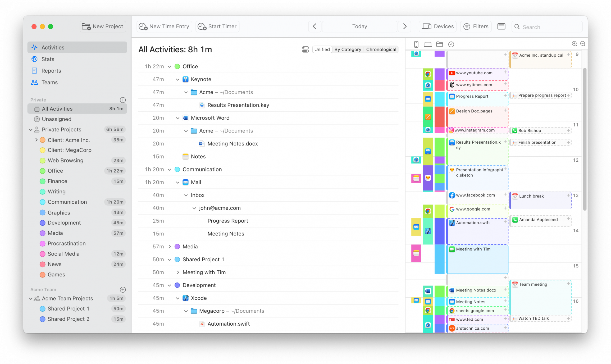This screenshot has height=364, width=611.
Task: Click the Stats icon in sidebar
Action: click(35, 59)
